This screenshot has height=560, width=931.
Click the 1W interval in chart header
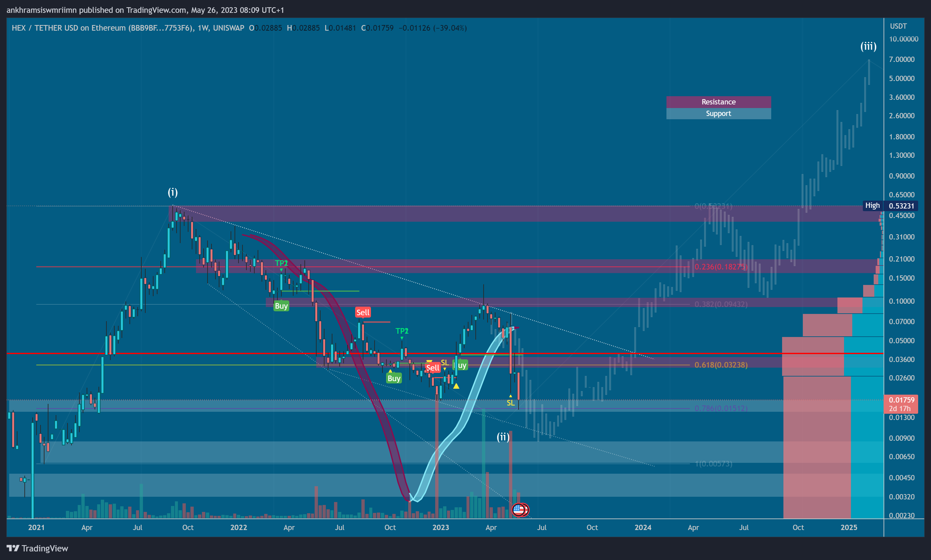[x=203, y=28]
